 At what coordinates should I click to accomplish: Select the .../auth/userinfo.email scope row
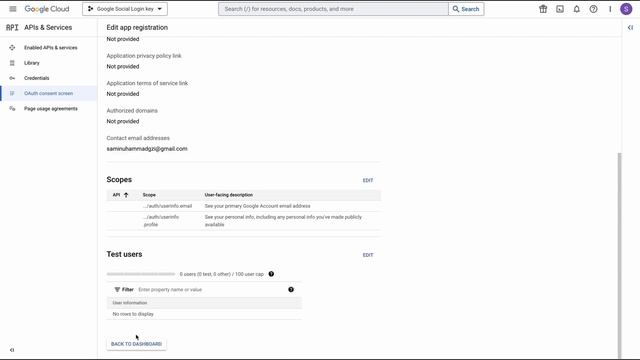click(x=244, y=206)
